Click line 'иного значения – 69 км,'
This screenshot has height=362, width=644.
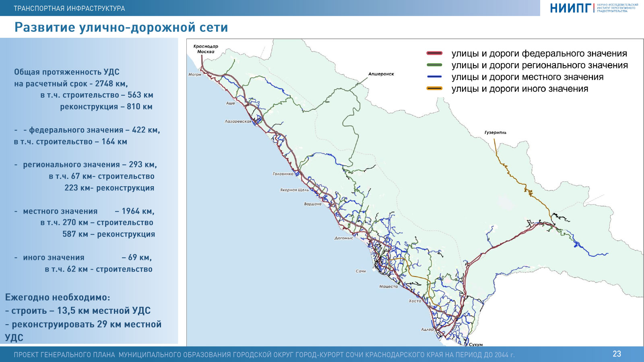pyautogui.click(x=87, y=257)
